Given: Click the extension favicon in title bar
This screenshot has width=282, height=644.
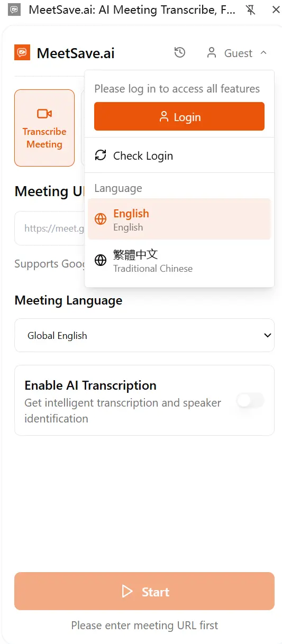Looking at the screenshot, I should click(15, 10).
